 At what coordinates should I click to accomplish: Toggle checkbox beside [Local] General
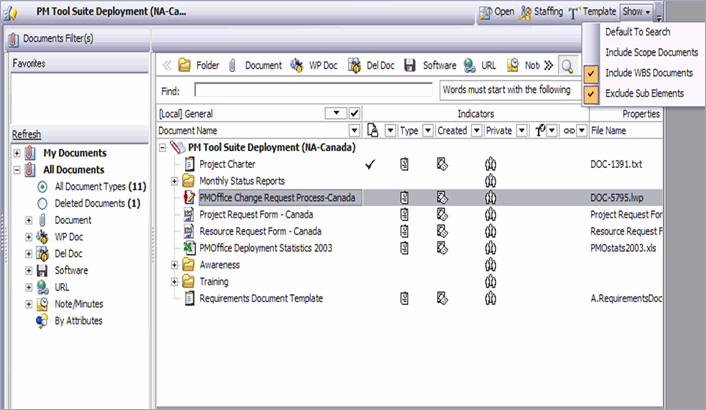354,113
